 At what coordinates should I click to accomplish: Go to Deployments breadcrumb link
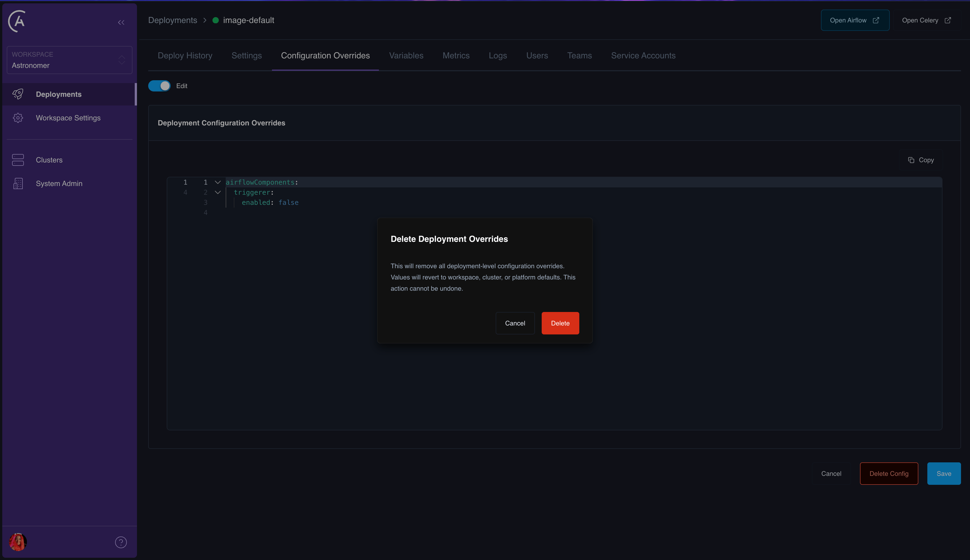pyautogui.click(x=172, y=20)
